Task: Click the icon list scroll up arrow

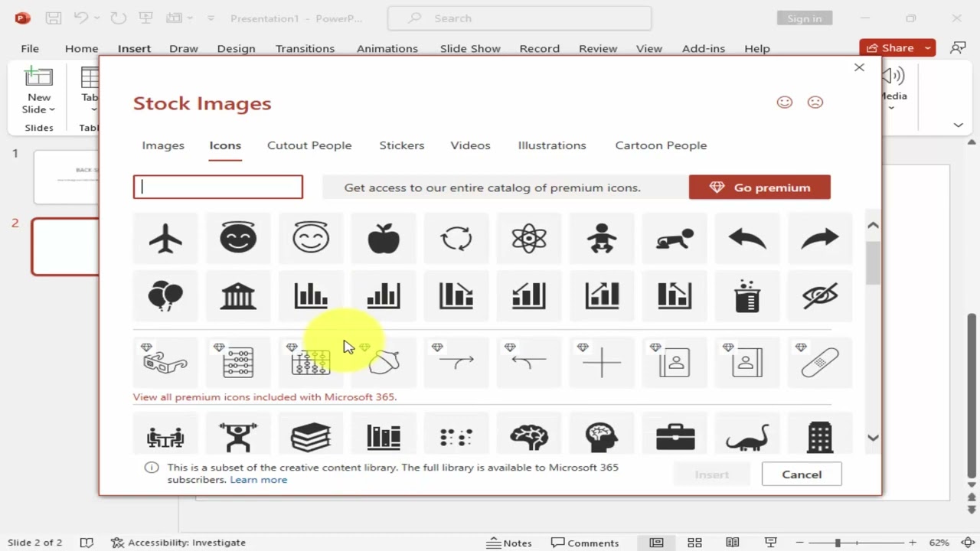Action: (x=873, y=225)
